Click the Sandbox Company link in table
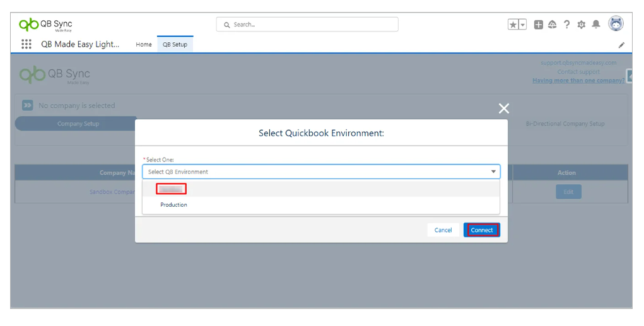Screen dimensions: 644x326 (x=112, y=192)
